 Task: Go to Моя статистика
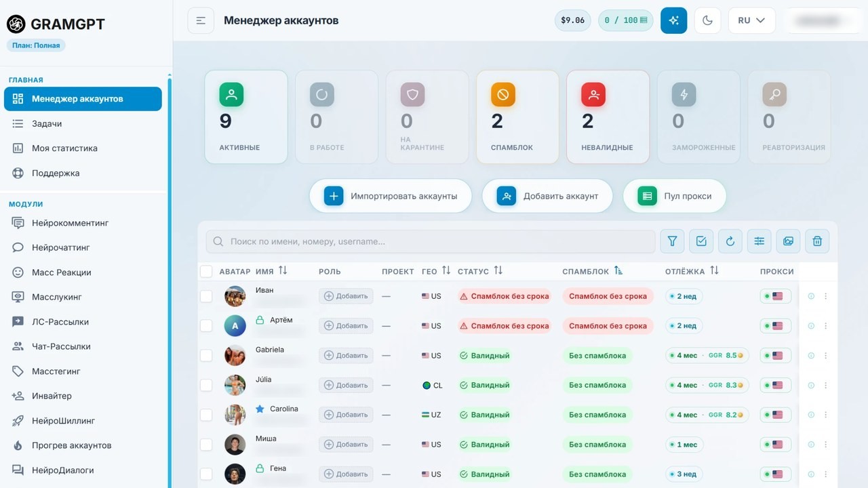pos(83,148)
